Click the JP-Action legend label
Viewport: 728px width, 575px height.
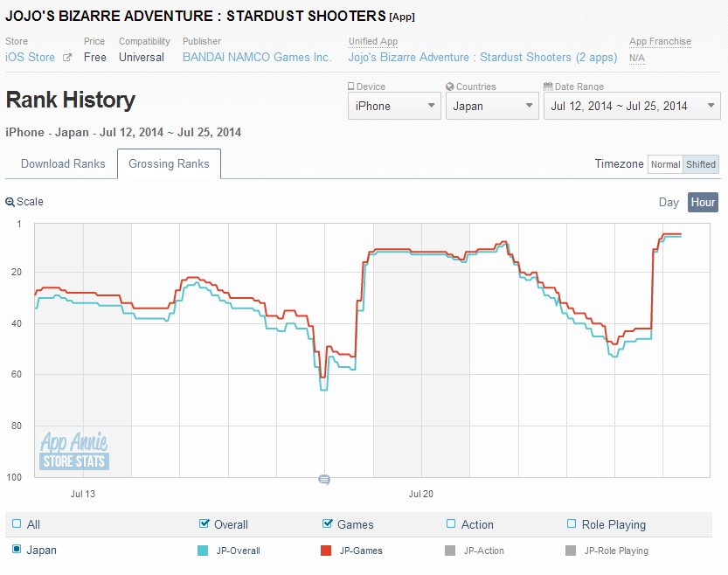pos(484,551)
